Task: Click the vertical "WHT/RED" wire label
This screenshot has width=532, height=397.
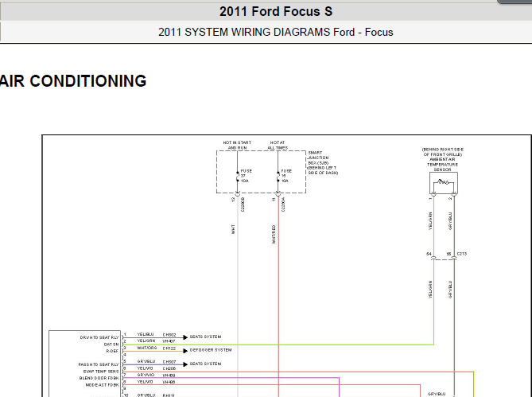Action: click(274, 235)
